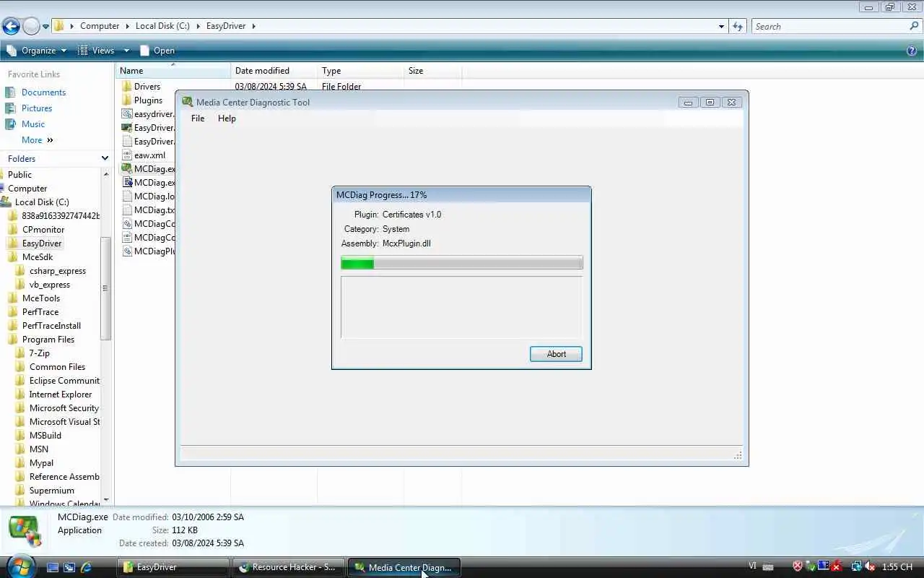Select 7-Zip folder in tree
This screenshot has width=924, height=578.
click(40, 353)
